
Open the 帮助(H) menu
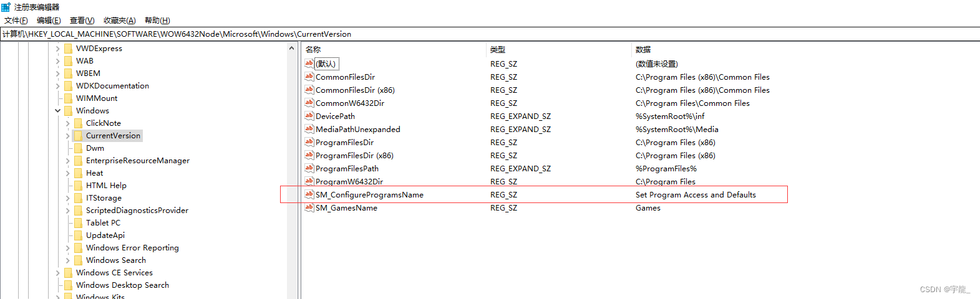click(x=157, y=21)
